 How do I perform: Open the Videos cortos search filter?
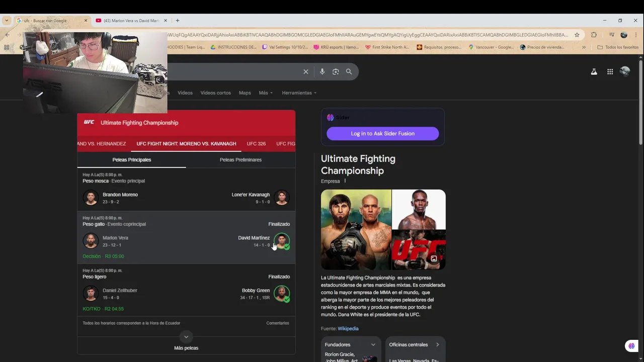[215, 93]
